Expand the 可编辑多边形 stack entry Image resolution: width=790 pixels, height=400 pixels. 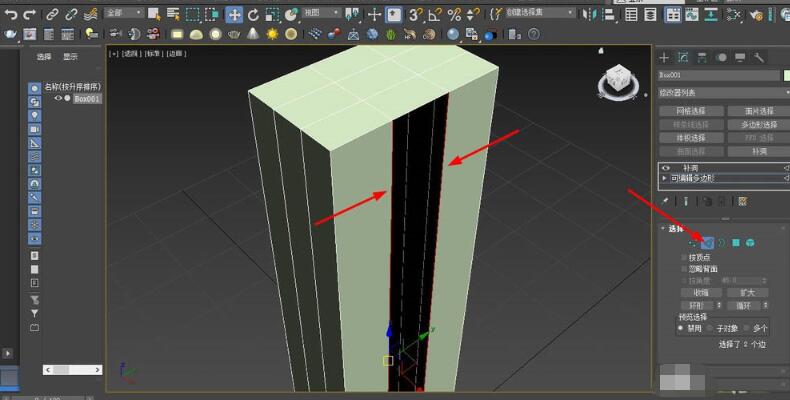pos(665,178)
